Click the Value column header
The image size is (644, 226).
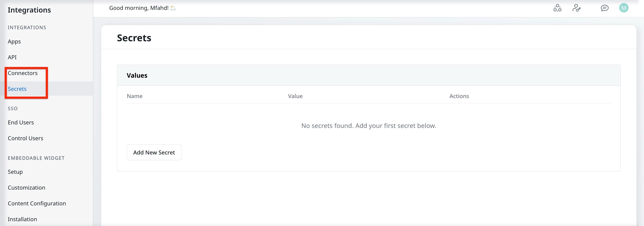pyautogui.click(x=295, y=96)
